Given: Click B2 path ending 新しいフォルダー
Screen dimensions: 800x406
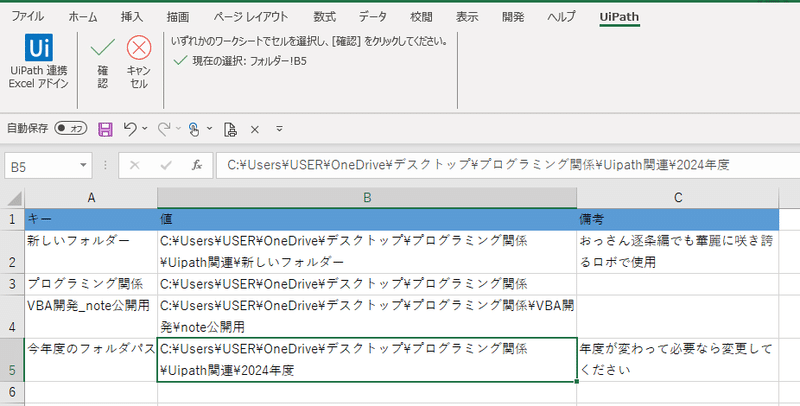Looking at the screenshot, I should coord(367,251).
